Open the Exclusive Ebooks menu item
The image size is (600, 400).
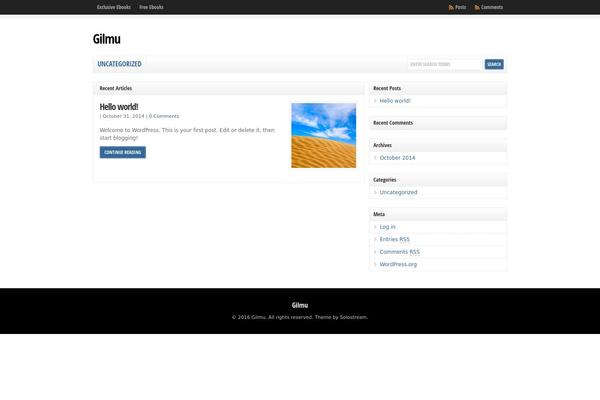pos(114,7)
